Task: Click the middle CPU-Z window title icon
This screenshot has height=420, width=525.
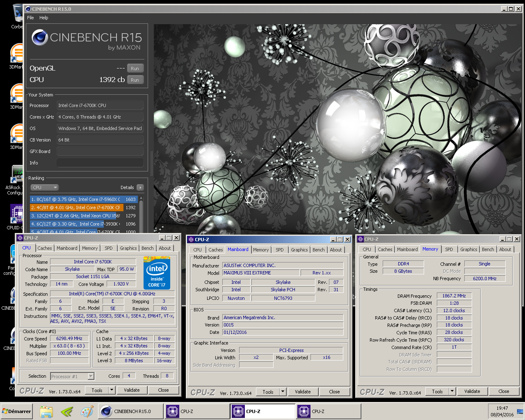Action: click(191, 240)
